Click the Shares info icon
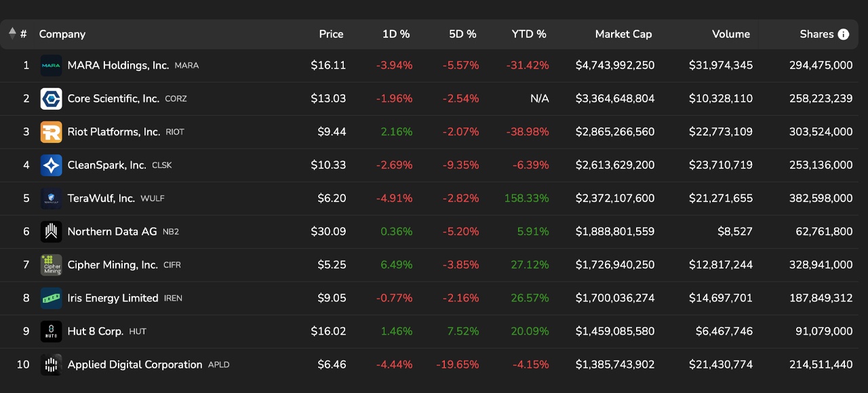 [x=844, y=35]
